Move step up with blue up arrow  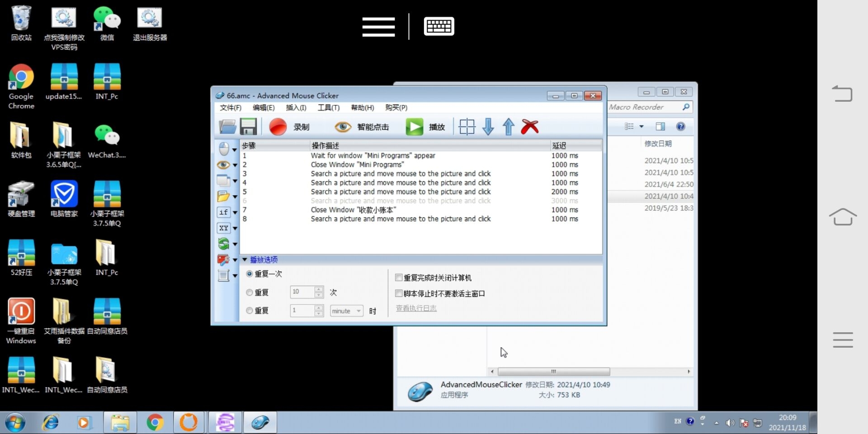click(509, 127)
